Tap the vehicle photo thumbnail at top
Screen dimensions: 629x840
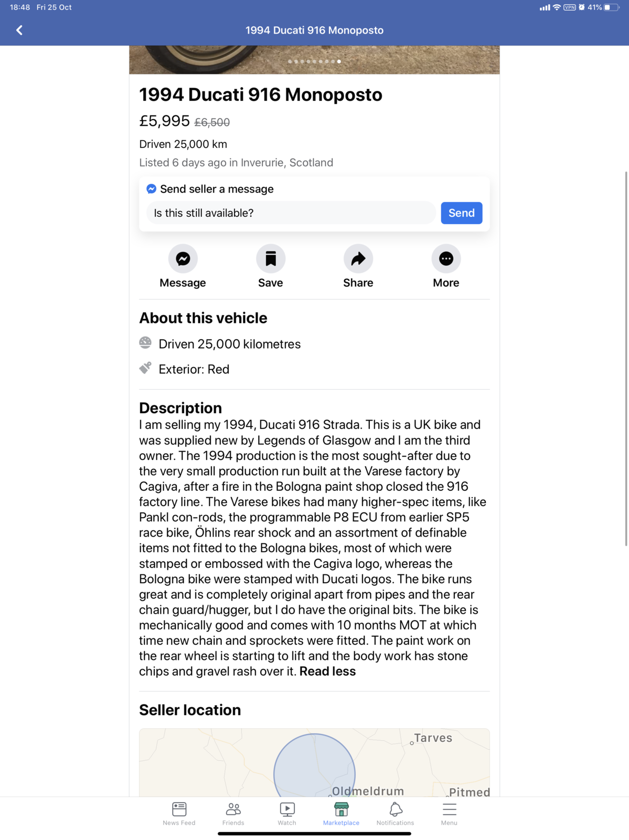point(314,60)
